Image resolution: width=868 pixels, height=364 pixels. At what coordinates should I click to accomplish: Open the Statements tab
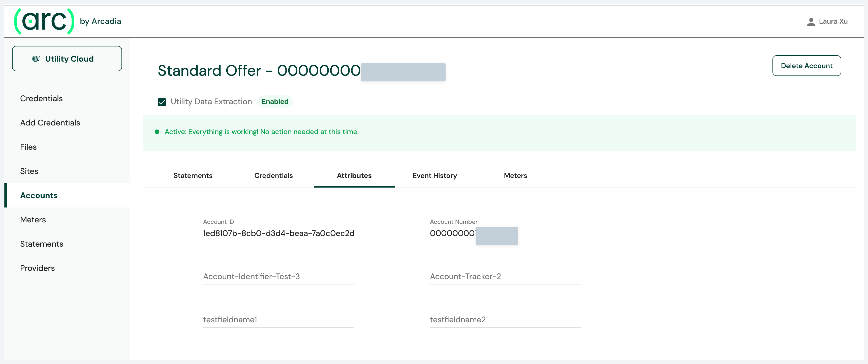(193, 175)
